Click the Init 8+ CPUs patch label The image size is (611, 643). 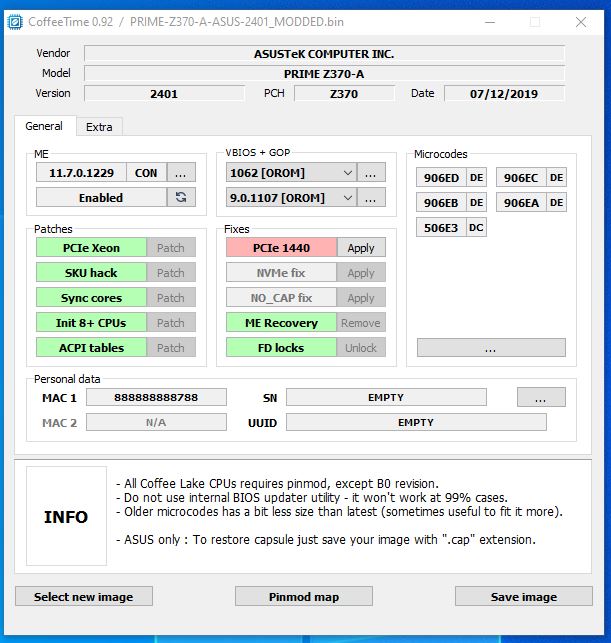pos(91,323)
